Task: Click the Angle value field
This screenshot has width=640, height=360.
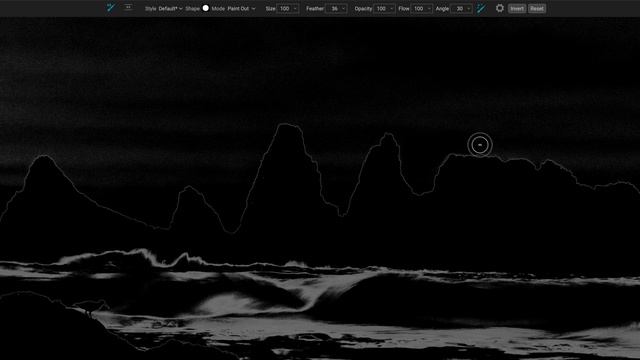Action: click(x=460, y=9)
